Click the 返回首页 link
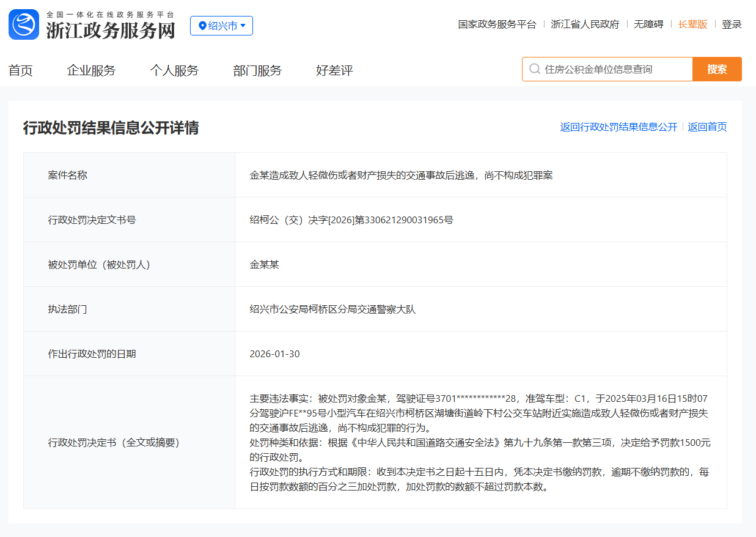The image size is (756, 537). (x=707, y=127)
